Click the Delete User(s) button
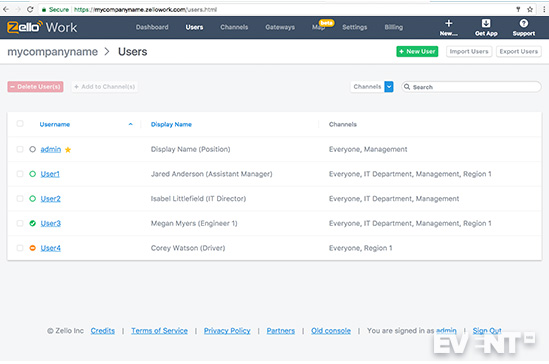The width and height of the screenshot is (549, 364). coord(35,87)
